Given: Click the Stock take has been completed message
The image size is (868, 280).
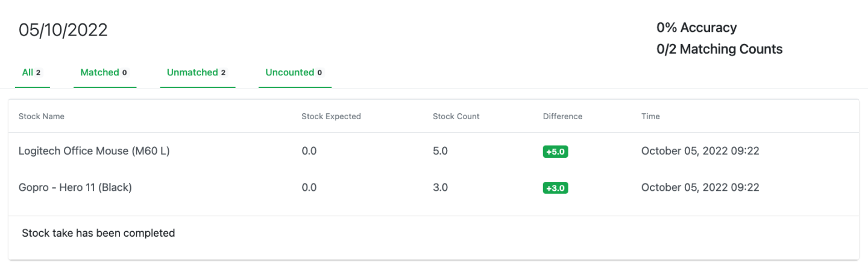Looking at the screenshot, I should click(98, 233).
